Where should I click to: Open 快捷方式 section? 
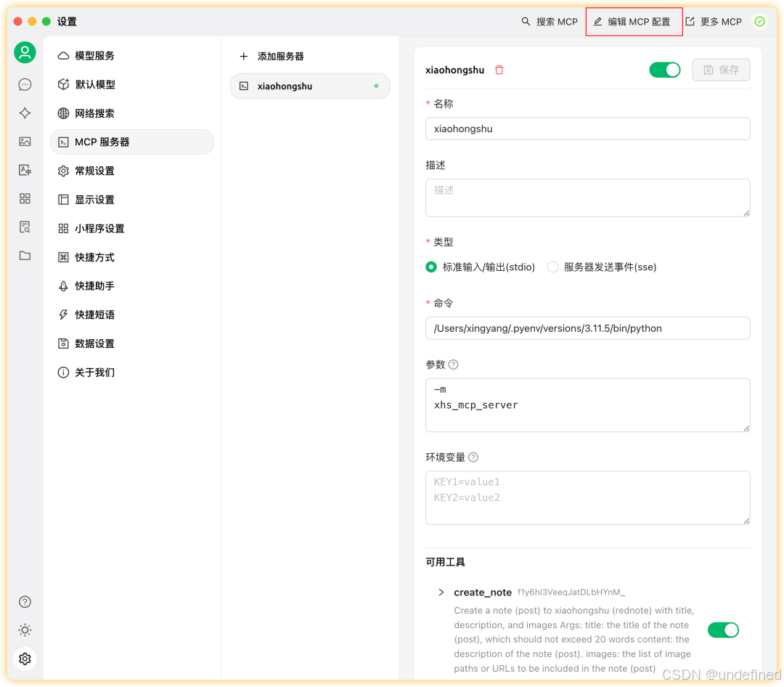[x=132, y=257]
